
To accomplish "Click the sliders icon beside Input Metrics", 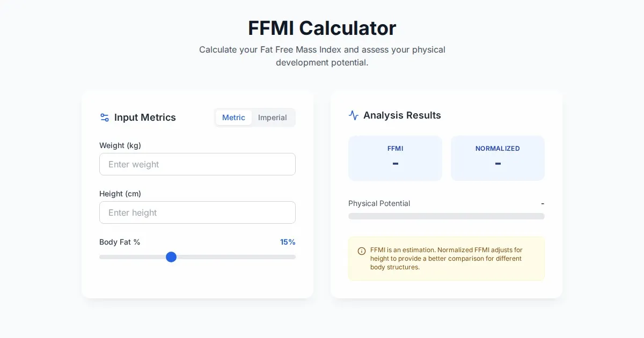I will [x=105, y=117].
